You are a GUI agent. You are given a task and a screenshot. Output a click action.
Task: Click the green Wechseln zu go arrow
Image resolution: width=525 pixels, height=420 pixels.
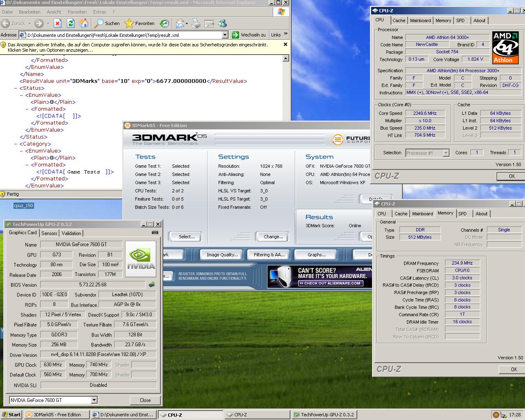click(235, 35)
